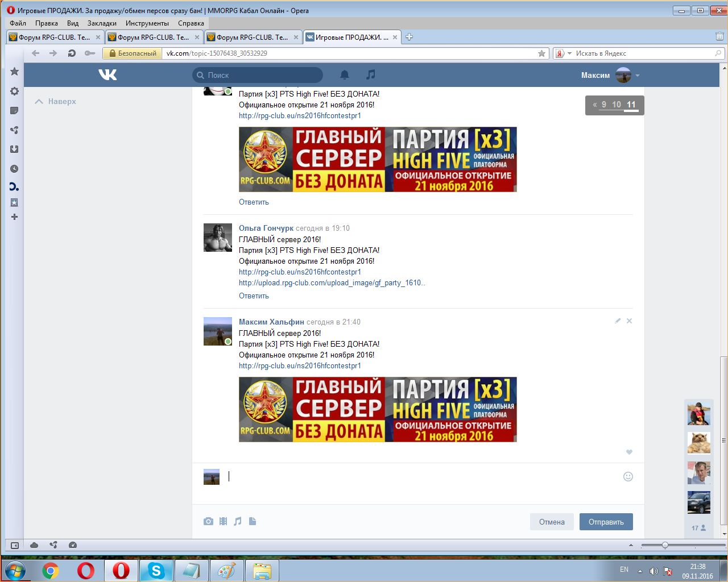The height and width of the screenshot is (582, 728).
Task: Reload the page with refresh icon
Action: [72, 53]
